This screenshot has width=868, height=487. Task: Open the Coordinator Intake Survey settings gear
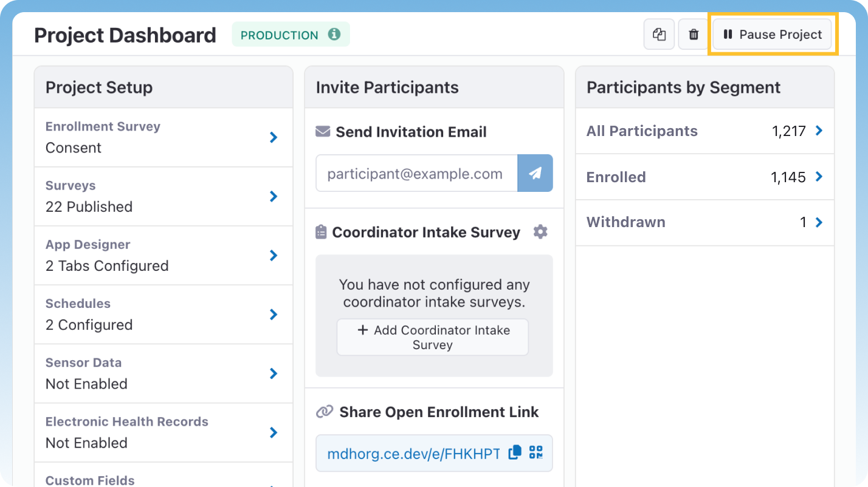coord(540,231)
